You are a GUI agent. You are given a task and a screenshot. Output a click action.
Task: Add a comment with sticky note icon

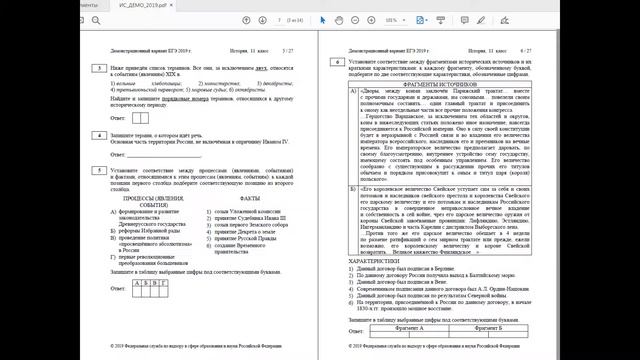click(464, 20)
